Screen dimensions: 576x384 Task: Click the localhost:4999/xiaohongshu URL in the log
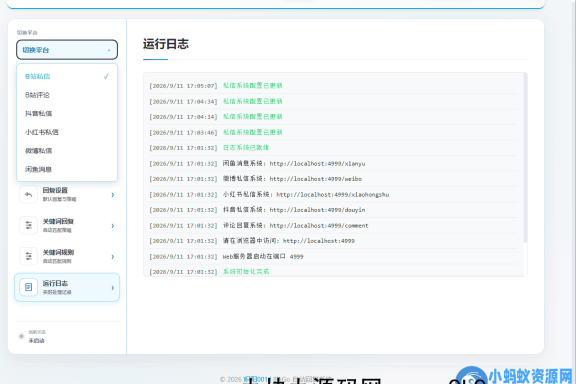pyautogui.click(x=333, y=194)
